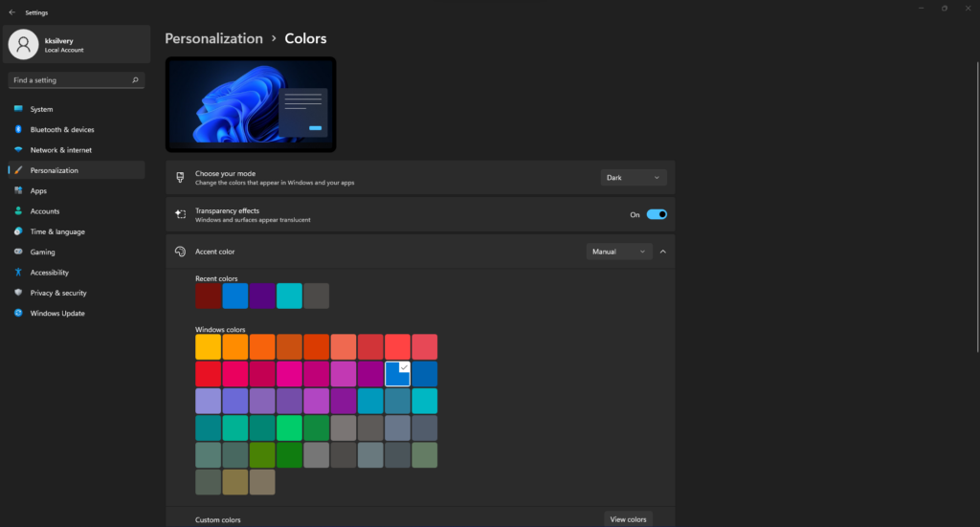The image size is (980, 527).
Task: Click the Time & language globe icon
Action: [18, 231]
